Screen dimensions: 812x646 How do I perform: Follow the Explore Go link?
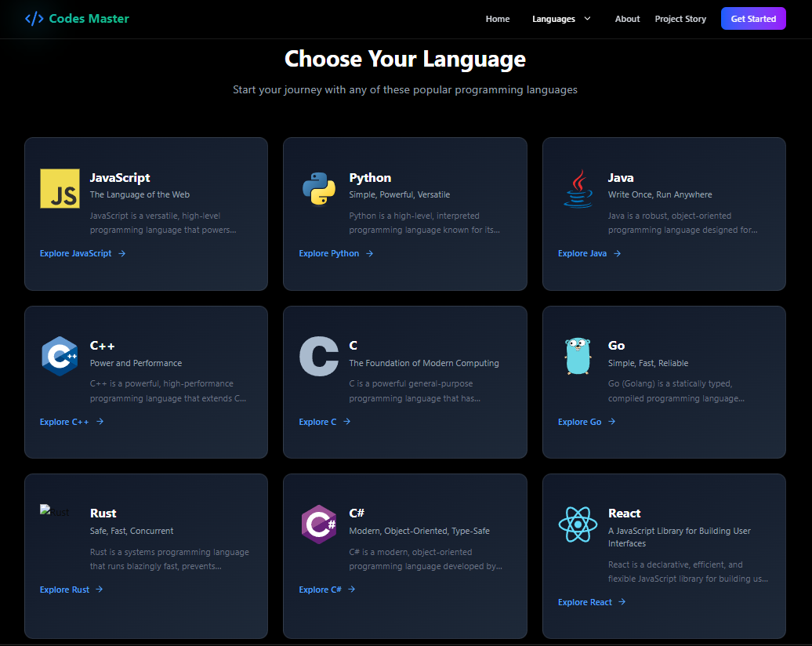click(x=579, y=422)
